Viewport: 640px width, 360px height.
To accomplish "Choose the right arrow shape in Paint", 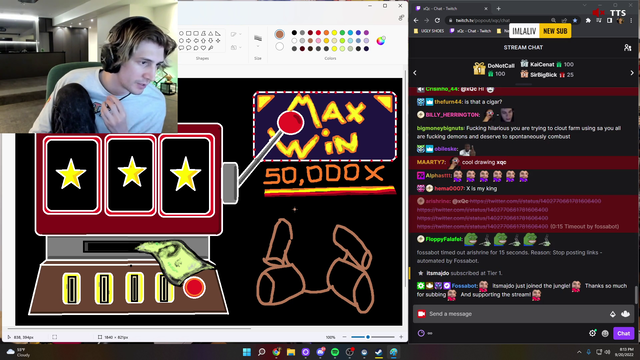I will pos(189,41).
